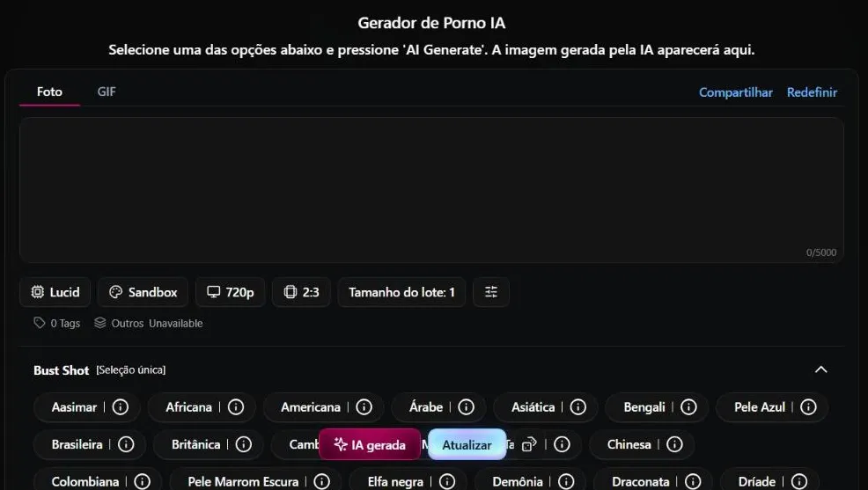Show info for the Dríade tag
The width and height of the screenshot is (868, 490).
798,482
